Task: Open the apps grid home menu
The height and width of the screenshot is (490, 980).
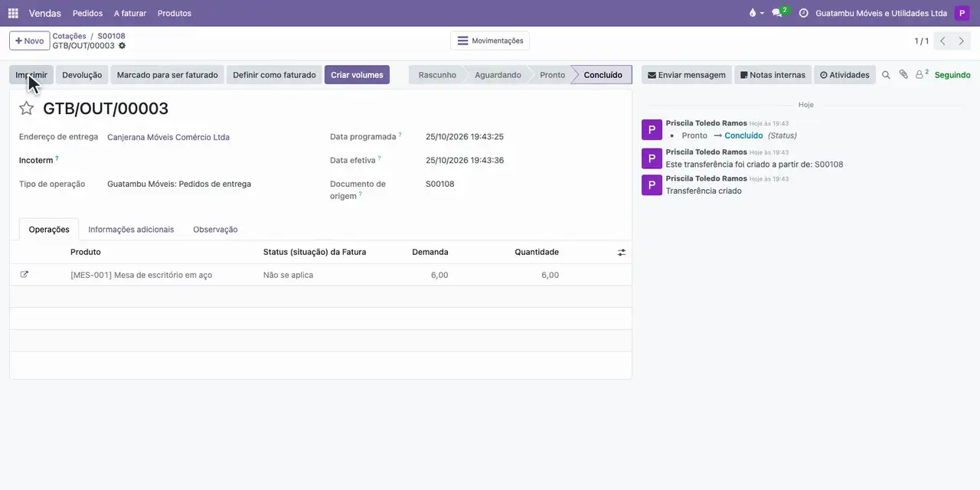Action: click(x=13, y=13)
